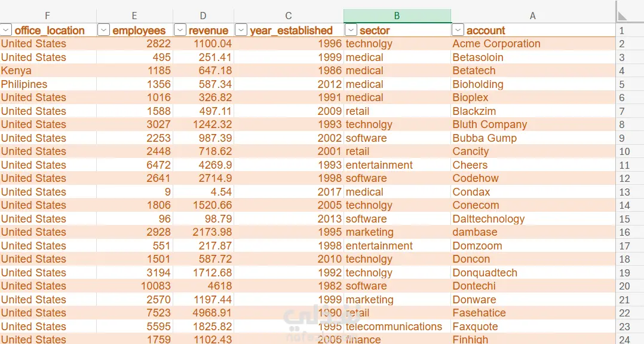The height and width of the screenshot is (344, 644).
Task: Select the Acme Corporation cell
Action: click(496, 44)
